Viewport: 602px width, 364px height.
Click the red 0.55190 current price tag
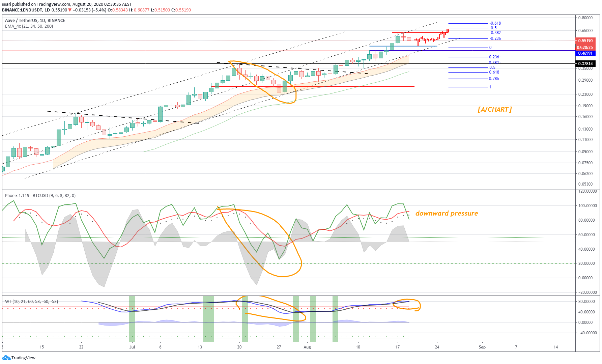585,41
